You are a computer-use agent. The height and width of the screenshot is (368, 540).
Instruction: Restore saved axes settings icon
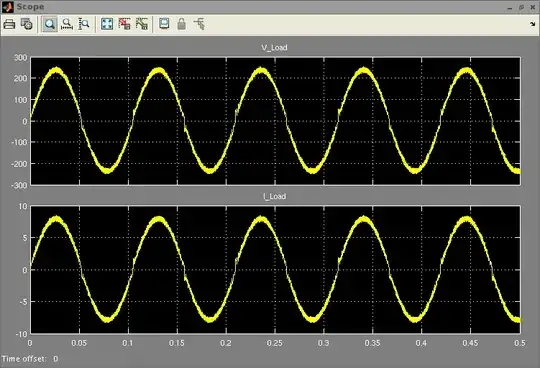[142, 24]
